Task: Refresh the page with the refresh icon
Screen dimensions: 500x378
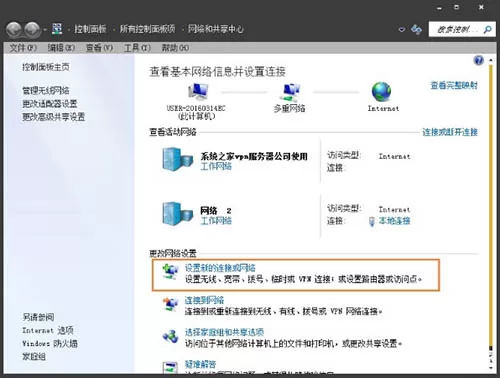Action: 416,30
